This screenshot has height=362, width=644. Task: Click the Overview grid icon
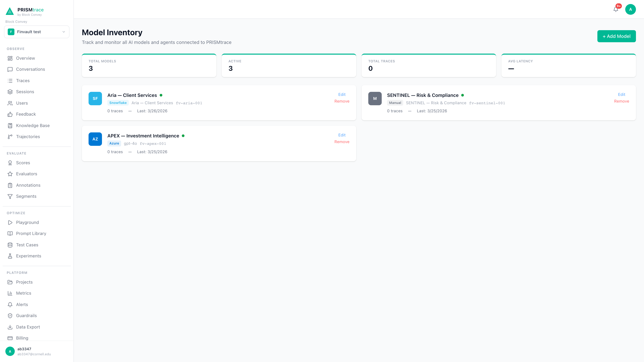pyautogui.click(x=10, y=58)
